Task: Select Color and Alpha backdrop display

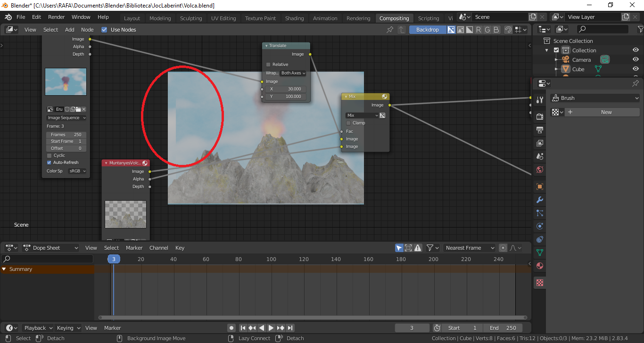Action: pos(451,30)
